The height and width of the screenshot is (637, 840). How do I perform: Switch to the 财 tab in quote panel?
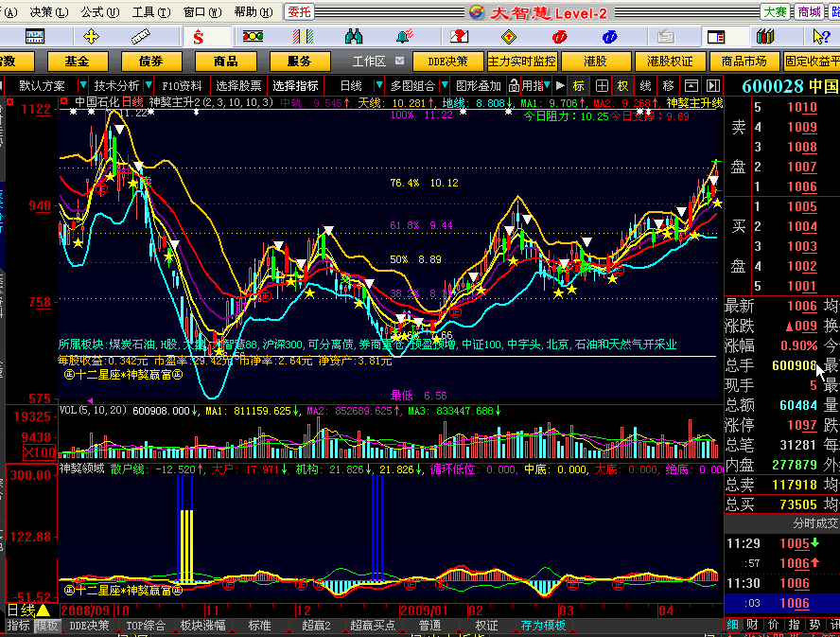point(753,625)
